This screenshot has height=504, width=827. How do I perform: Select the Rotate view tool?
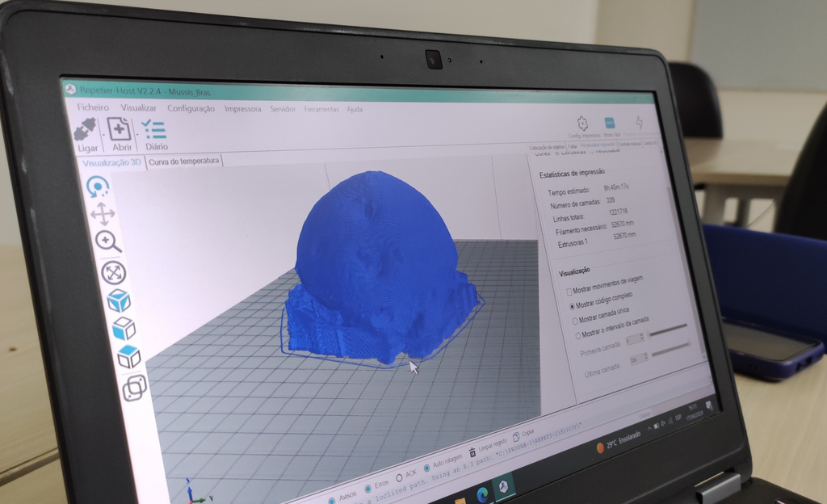[98, 187]
